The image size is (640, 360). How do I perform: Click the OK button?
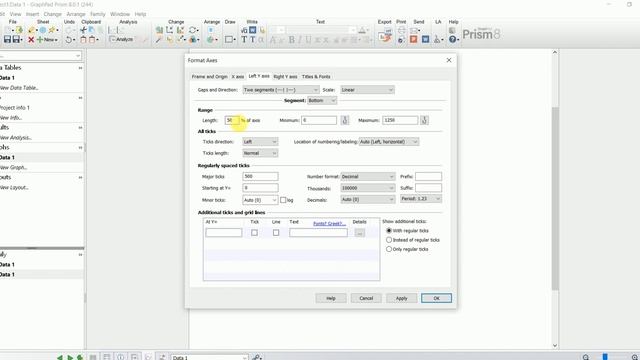436,298
